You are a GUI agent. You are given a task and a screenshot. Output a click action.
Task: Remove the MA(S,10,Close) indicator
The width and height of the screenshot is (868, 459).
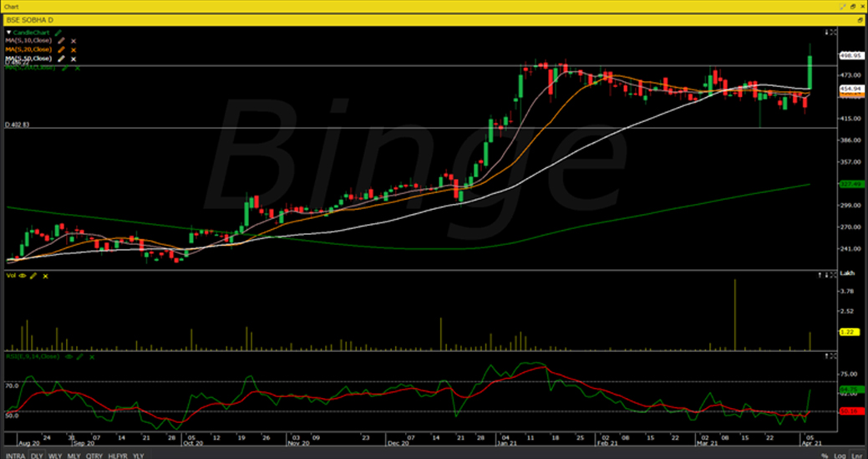point(73,41)
